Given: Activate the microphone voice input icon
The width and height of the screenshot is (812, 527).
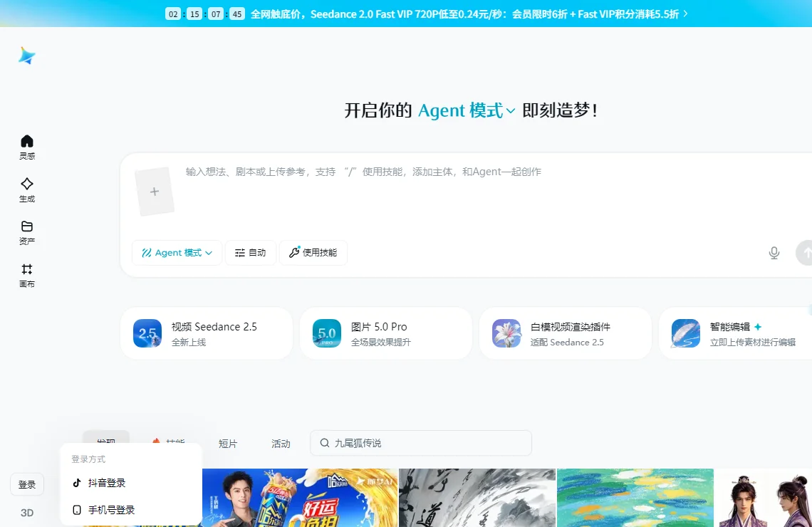Looking at the screenshot, I should click(774, 253).
